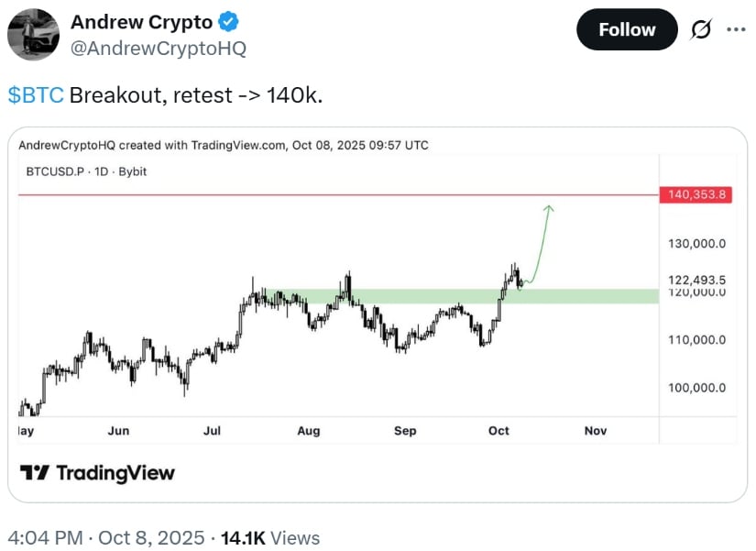Screen dimensions: 756x551
Task: Click the TradingView logo in the chart
Action: pyautogui.click(x=97, y=473)
